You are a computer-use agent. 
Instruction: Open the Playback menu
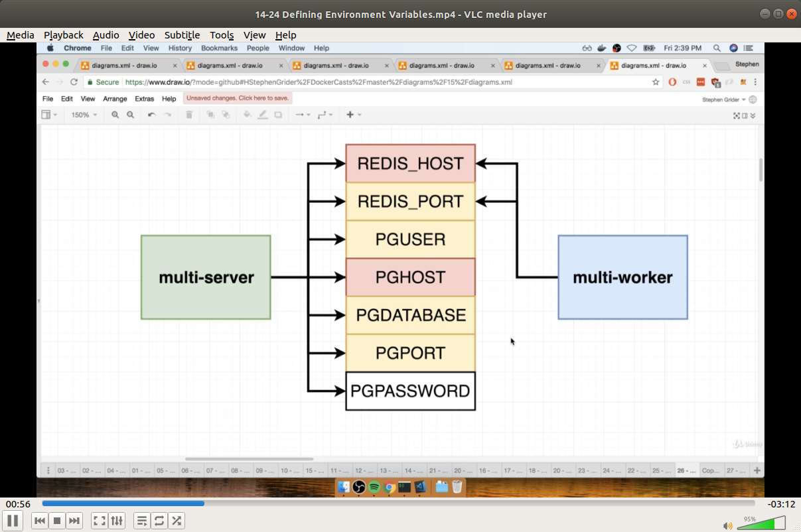[x=64, y=35]
